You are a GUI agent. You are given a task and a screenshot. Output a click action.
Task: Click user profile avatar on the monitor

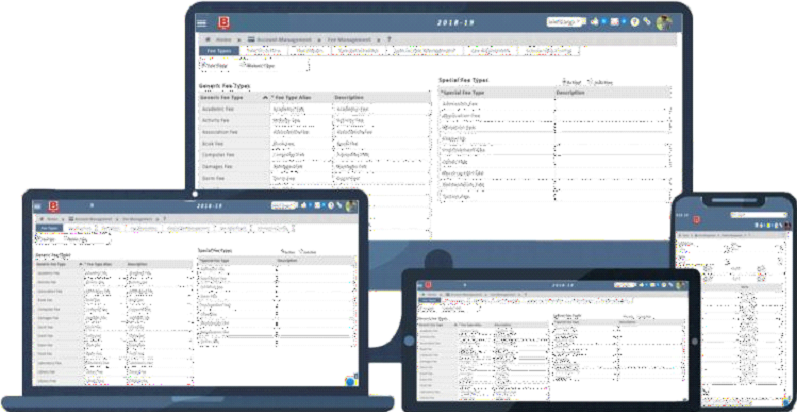pyautogui.click(x=664, y=22)
